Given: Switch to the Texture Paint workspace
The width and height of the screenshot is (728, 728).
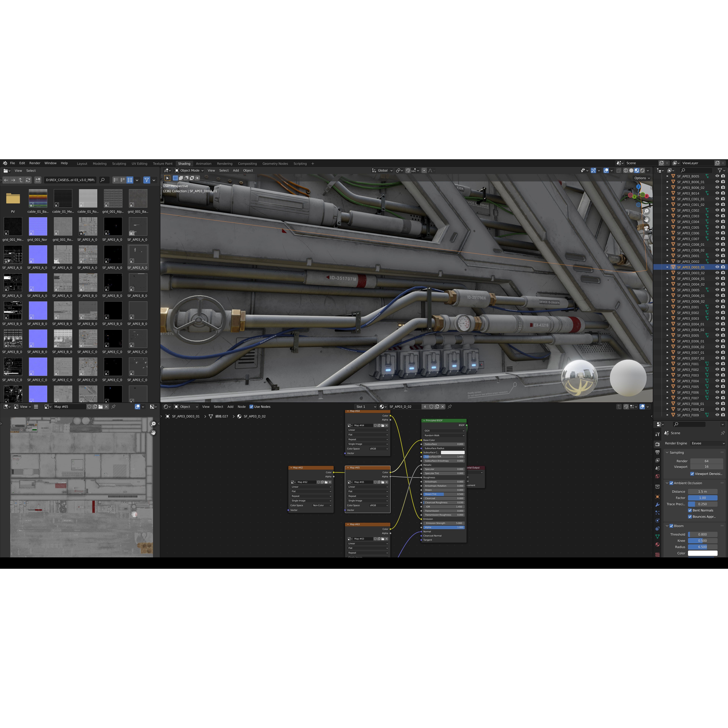Looking at the screenshot, I should (162, 164).
